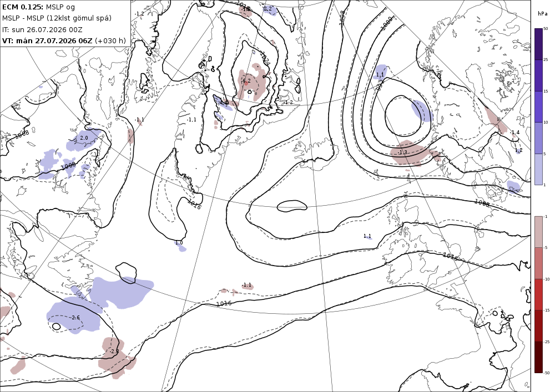Click "VT: mán 27.07.2026 06Z (+030 h)" text

point(64,40)
